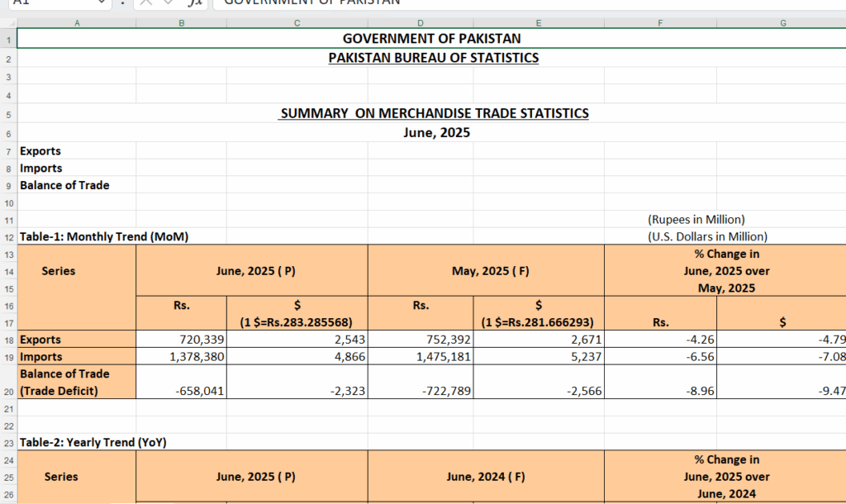846x504 pixels.
Task: Click the exports percent change cell -4.26
Action: coord(660,340)
